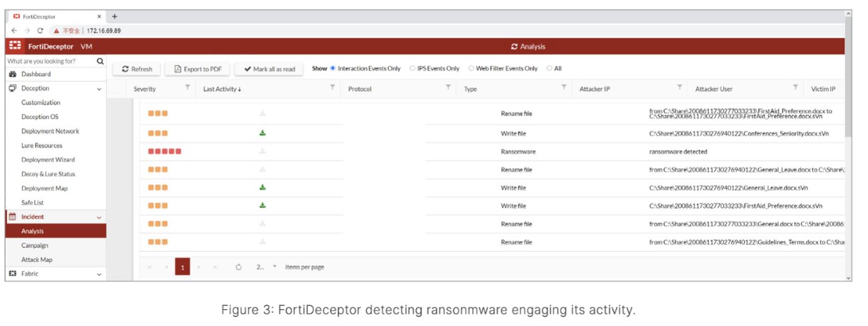Click the search magnifier icon in the sidebar

[100, 62]
